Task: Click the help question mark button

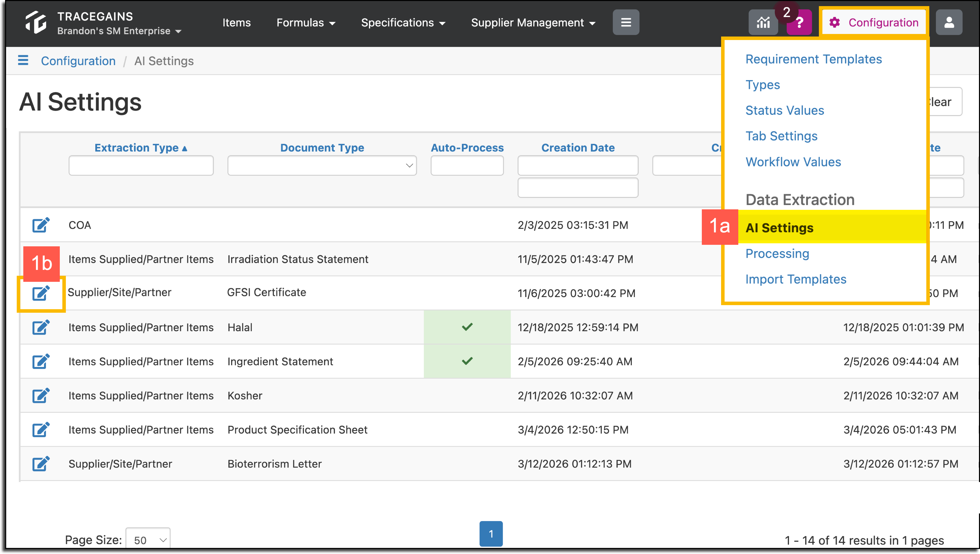Action: tap(799, 23)
